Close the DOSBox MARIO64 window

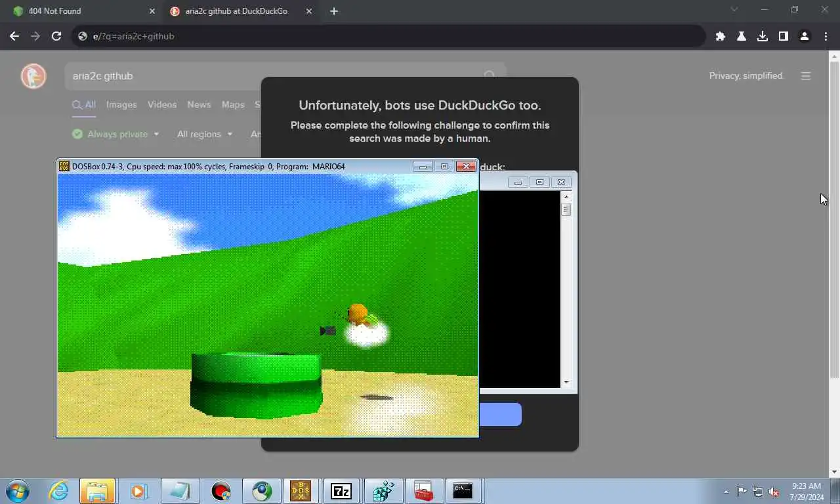(x=466, y=166)
